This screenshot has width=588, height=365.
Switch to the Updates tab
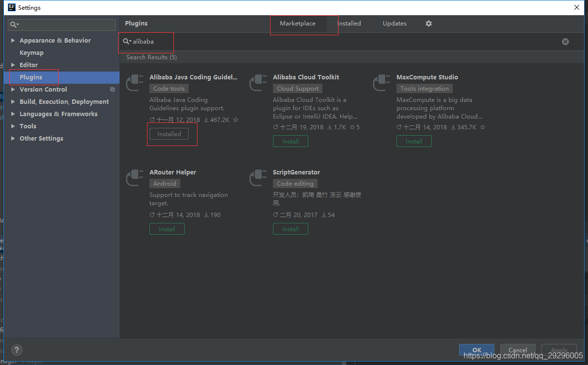394,24
